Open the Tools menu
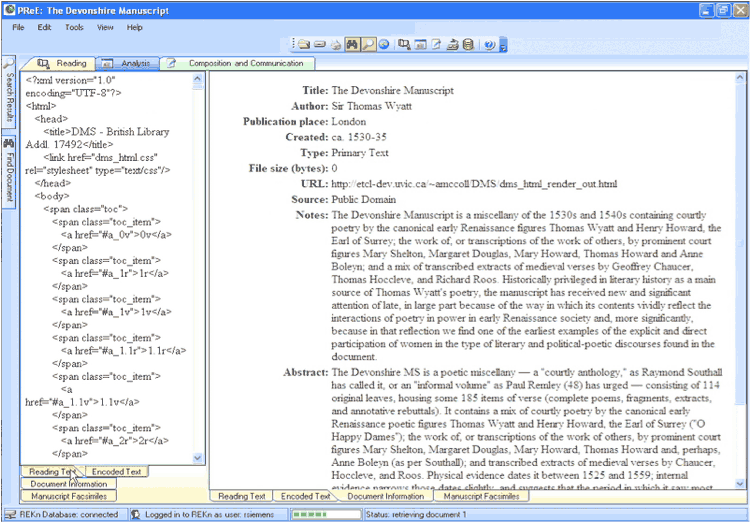 coord(74,27)
